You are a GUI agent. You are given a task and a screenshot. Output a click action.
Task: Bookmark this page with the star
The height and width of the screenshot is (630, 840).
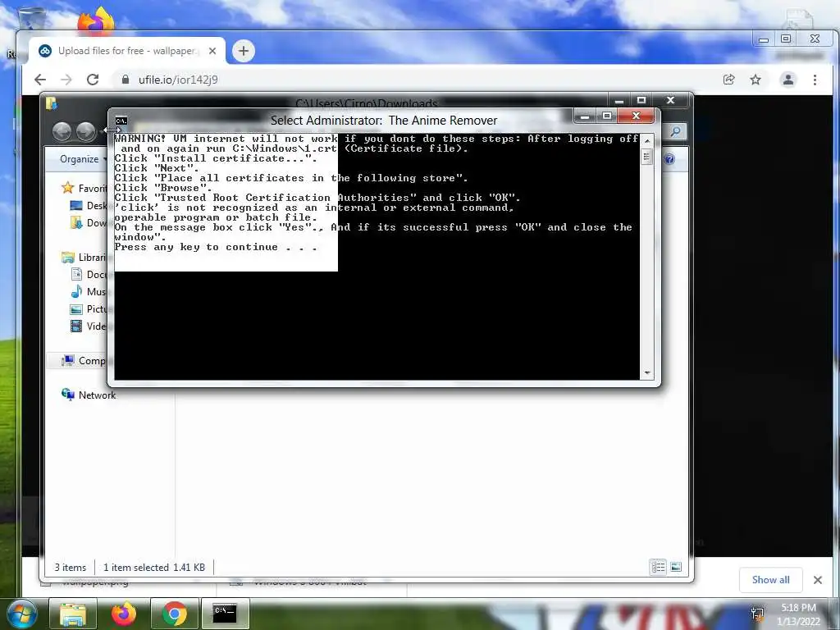click(756, 80)
